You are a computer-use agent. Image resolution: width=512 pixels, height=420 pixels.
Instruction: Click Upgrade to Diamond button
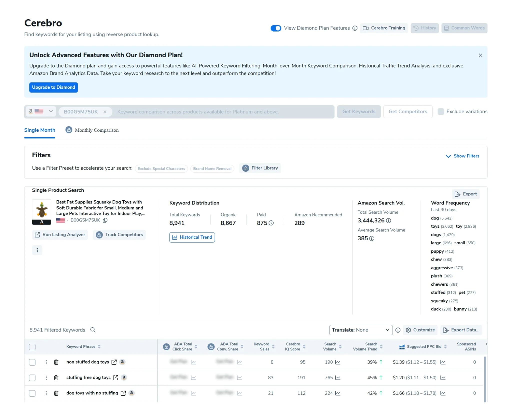coord(53,87)
